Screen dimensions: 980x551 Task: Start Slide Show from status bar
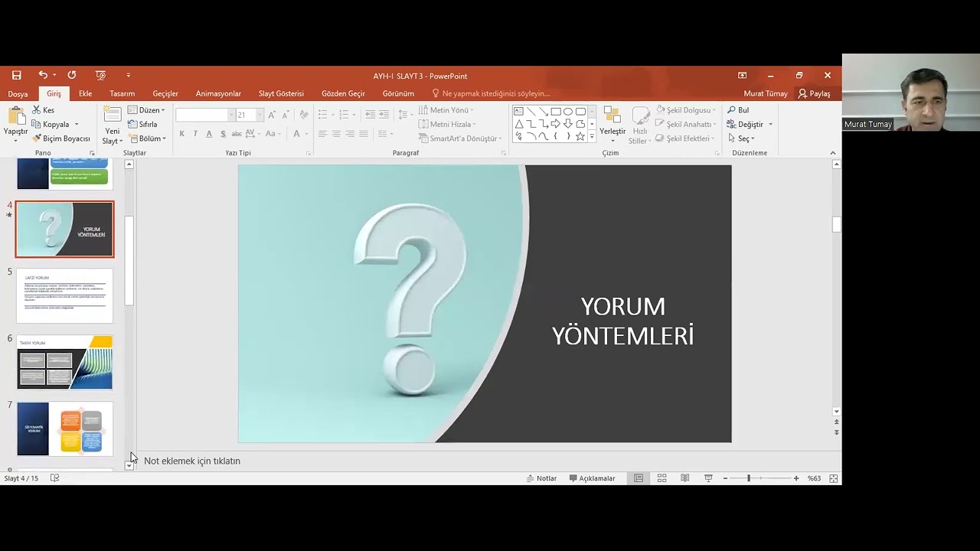(x=708, y=478)
